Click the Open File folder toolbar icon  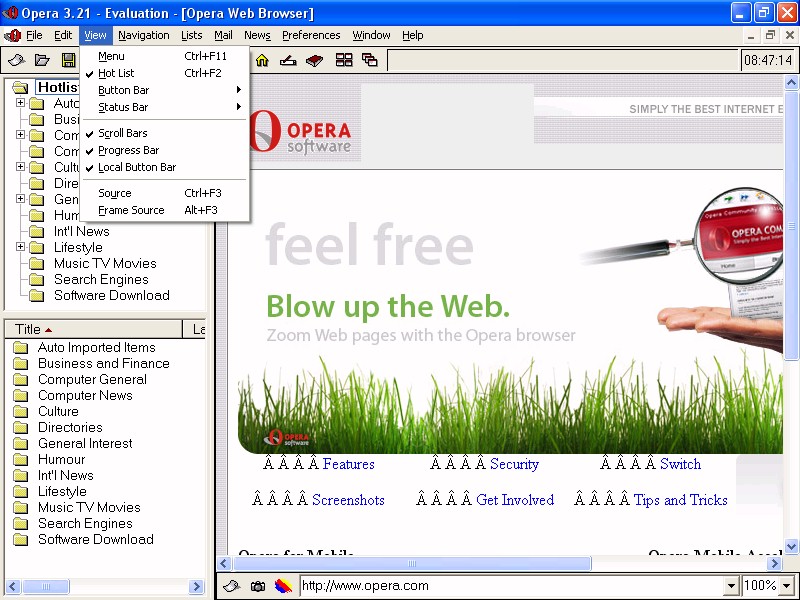click(x=42, y=60)
